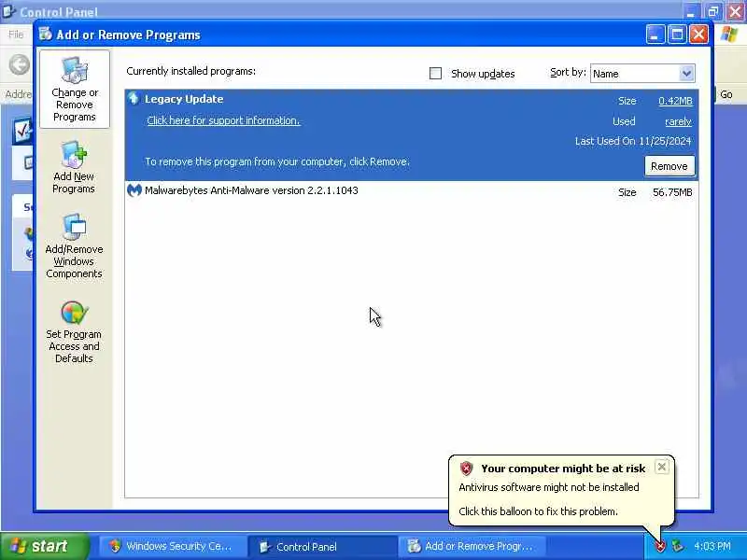The width and height of the screenshot is (747, 560).
Task: Click the red shield icon in balloon
Action: point(466,469)
